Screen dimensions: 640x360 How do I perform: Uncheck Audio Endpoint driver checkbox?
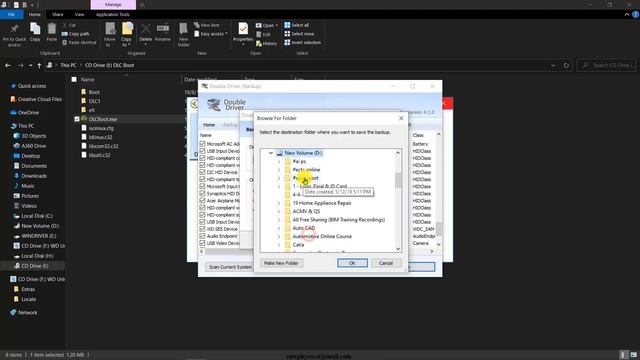[202, 236]
